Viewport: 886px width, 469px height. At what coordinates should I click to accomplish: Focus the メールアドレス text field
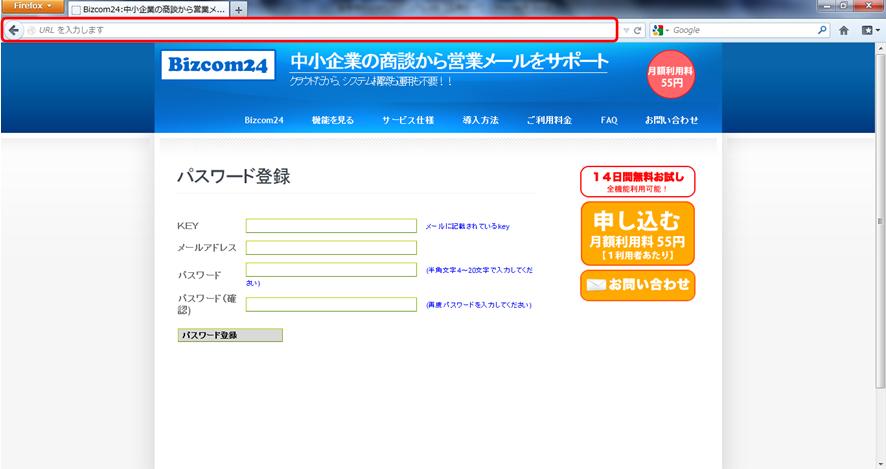pyautogui.click(x=331, y=248)
